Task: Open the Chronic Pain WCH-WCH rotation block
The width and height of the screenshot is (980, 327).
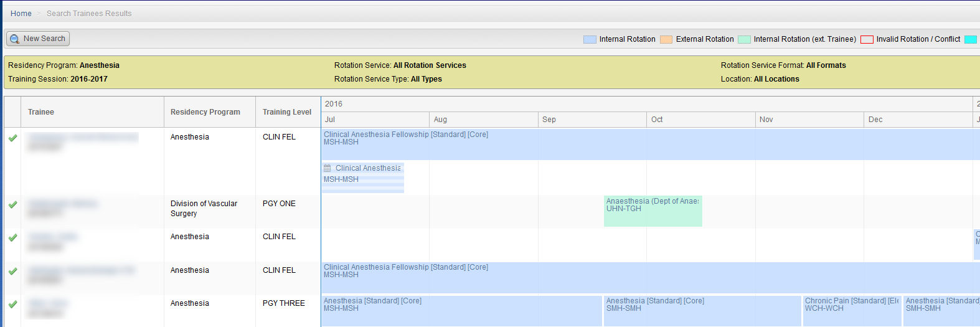Action: pyautogui.click(x=852, y=310)
